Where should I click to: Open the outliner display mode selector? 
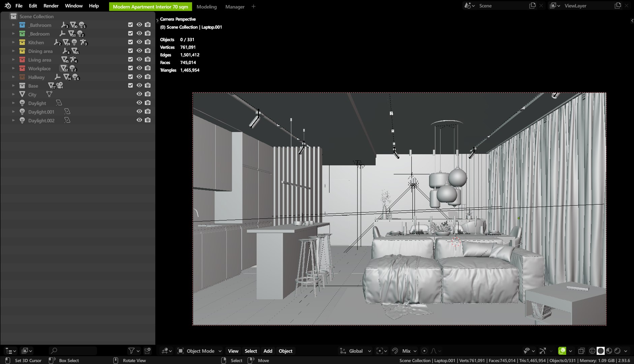[26, 351]
